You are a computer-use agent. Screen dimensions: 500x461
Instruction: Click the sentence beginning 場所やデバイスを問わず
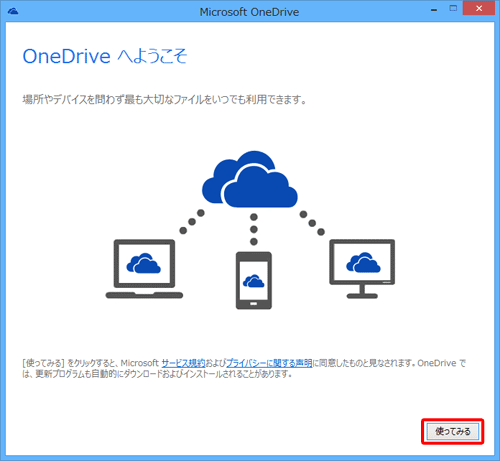pos(164,99)
